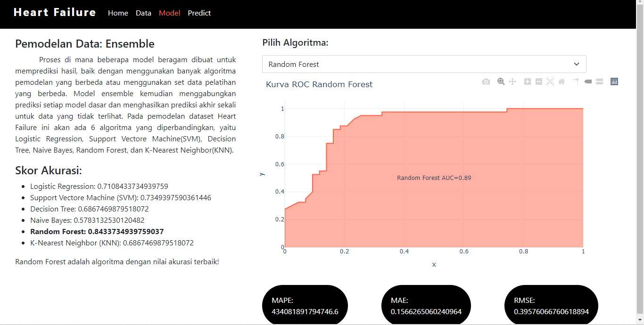
Task: Open the Predict menu item
Action: click(199, 13)
